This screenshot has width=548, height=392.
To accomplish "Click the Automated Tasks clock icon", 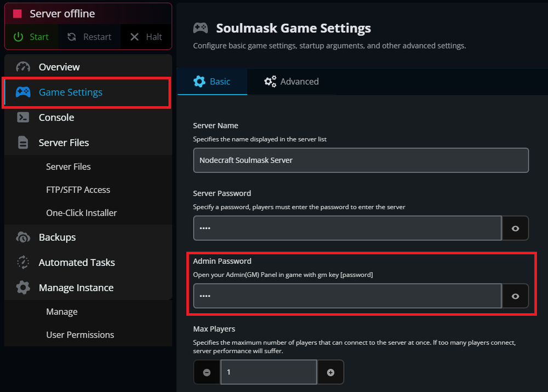I will pos(23,263).
